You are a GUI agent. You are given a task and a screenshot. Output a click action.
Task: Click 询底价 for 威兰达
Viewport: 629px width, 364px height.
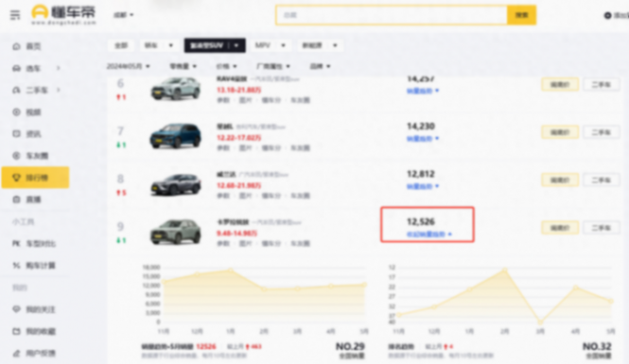coord(560,180)
